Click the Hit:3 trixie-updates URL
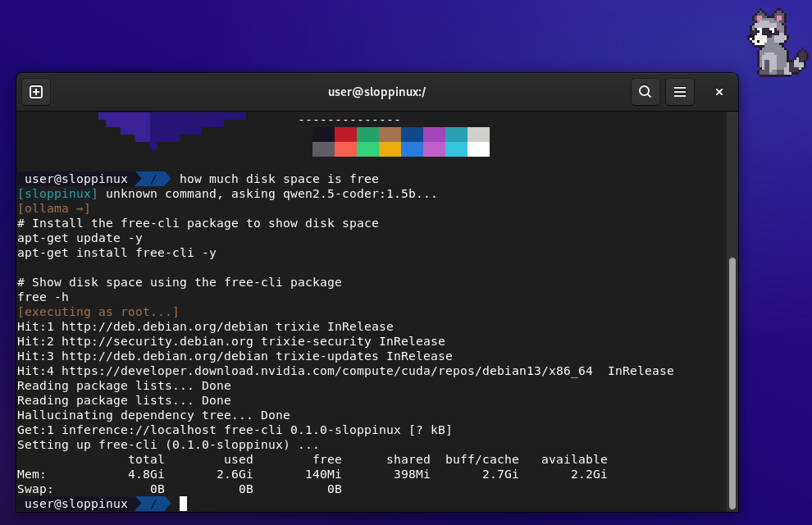 165,356
